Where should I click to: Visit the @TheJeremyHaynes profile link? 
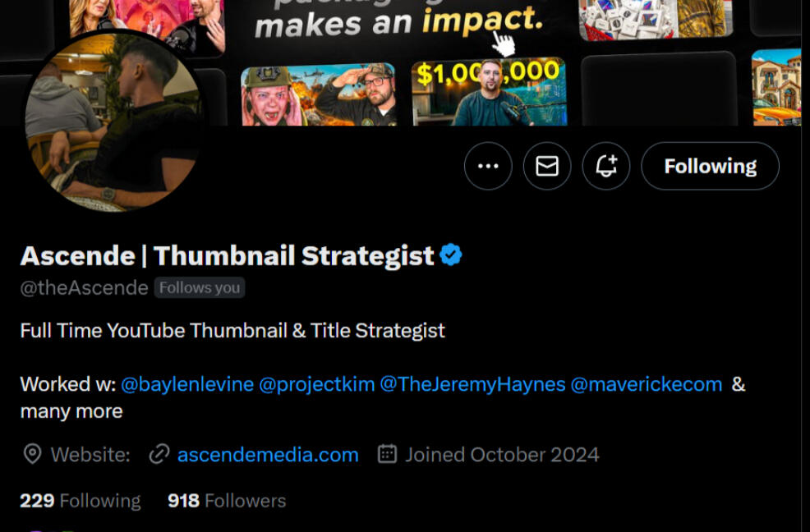472,384
